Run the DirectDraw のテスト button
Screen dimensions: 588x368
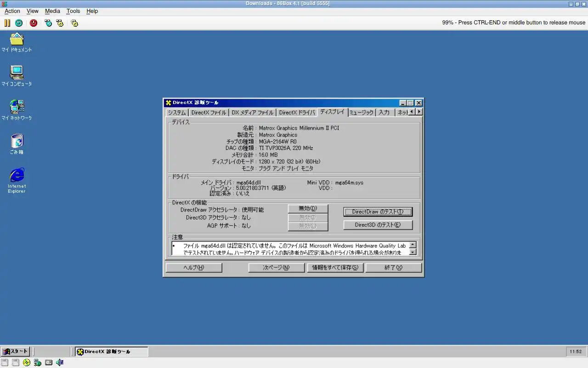coord(378,212)
